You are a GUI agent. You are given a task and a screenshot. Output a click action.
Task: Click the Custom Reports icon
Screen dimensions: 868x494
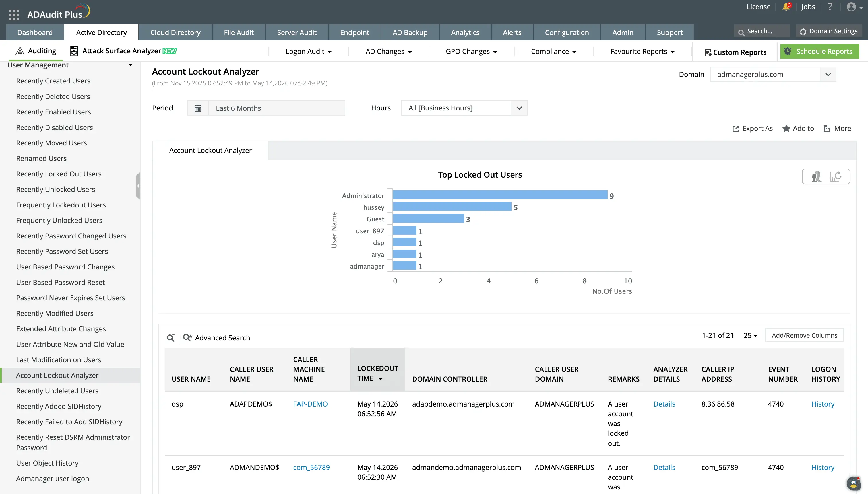[x=708, y=52]
